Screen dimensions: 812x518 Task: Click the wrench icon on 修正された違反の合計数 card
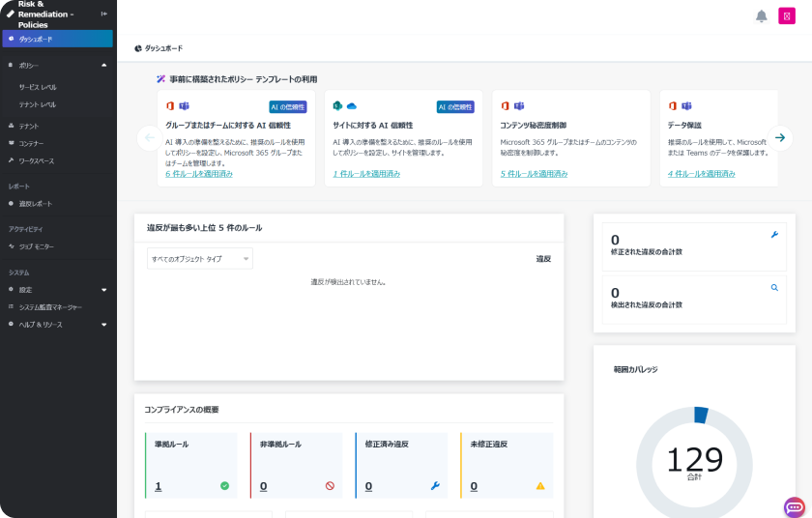pos(774,235)
